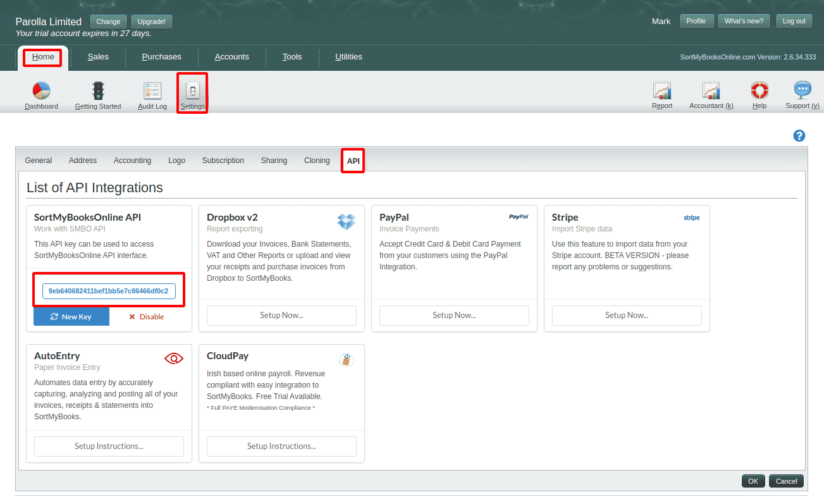Click the trial account expiry notice
This screenshot has height=504, width=824.
pos(83,34)
